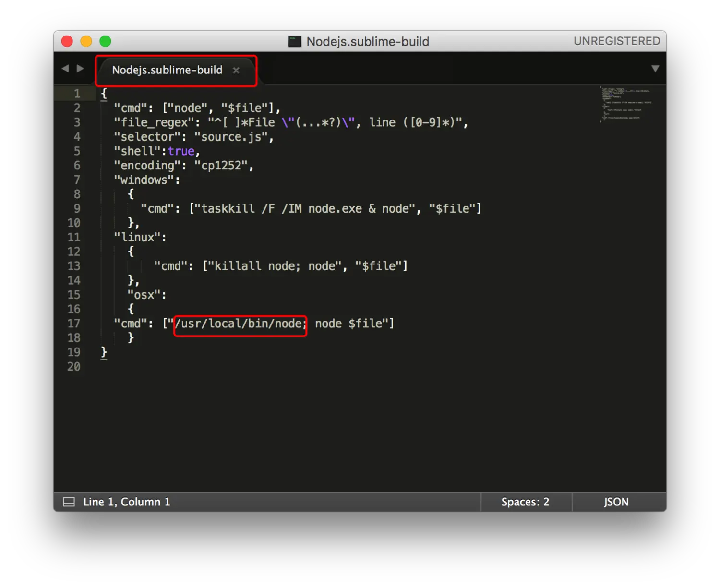This screenshot has height=588, width=720.
Task: Click the Line 1, Column 1 status text
Action: click(x=127, y=502)
